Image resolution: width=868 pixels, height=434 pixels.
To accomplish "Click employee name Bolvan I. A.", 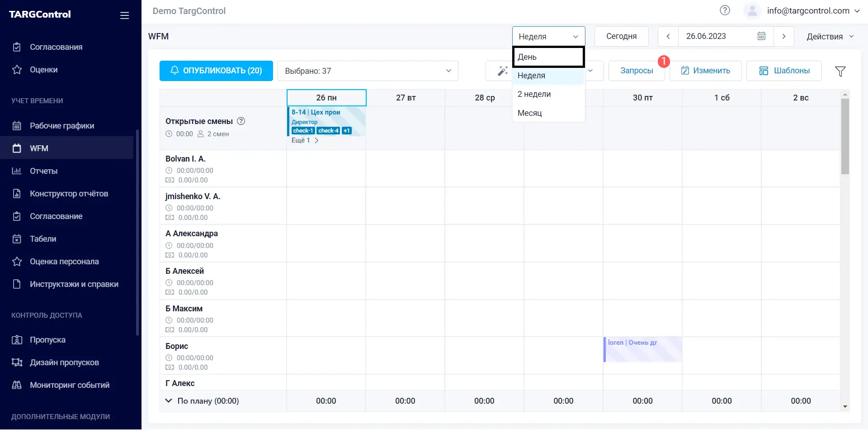I will click(185, 159).
